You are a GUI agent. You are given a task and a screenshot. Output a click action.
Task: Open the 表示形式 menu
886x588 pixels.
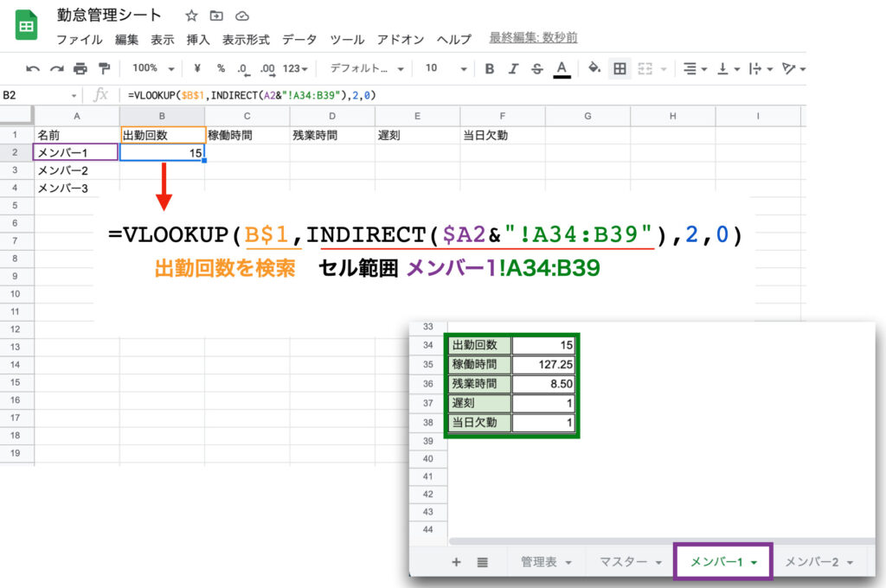(x=246, y=40)
